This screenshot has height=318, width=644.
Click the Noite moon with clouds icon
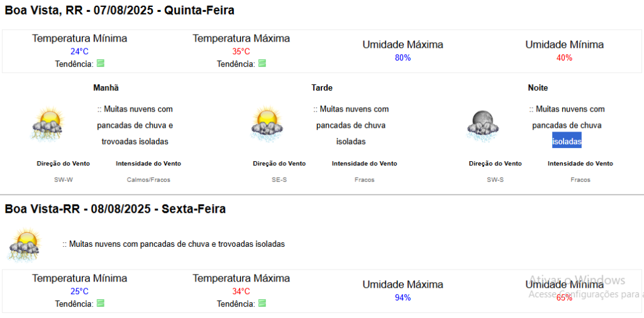(483, 125)
